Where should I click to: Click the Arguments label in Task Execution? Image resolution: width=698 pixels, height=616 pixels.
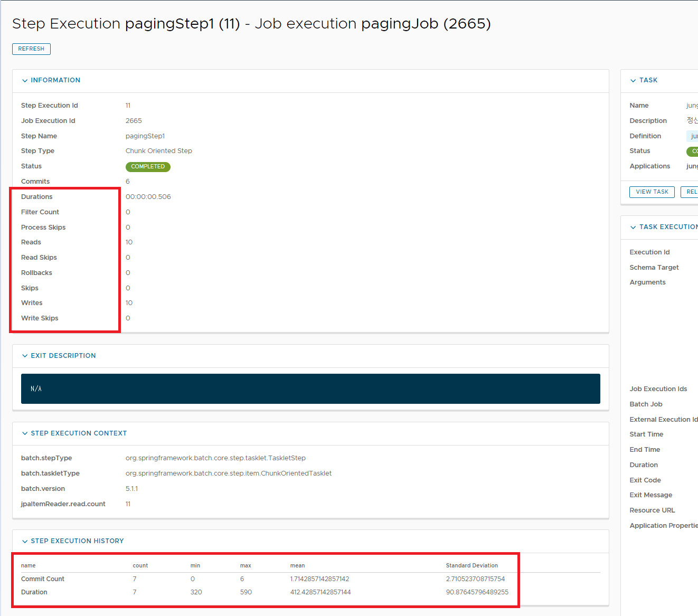[647, 282]
